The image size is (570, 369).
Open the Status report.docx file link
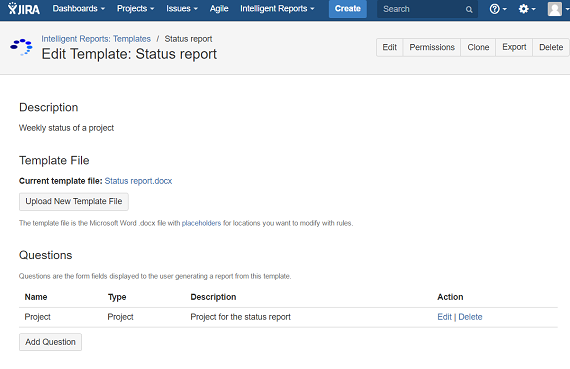click(x=138, y=181)
